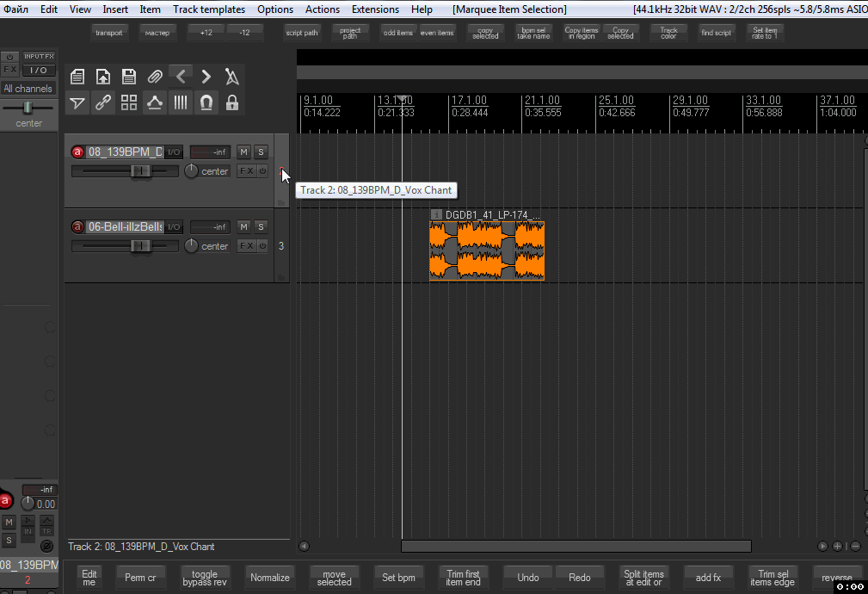Open the FX chain of track 08_139BPM_D
The width and height of the screenshot is (868, 594).
pyautogui.click(x=247, y=170)
